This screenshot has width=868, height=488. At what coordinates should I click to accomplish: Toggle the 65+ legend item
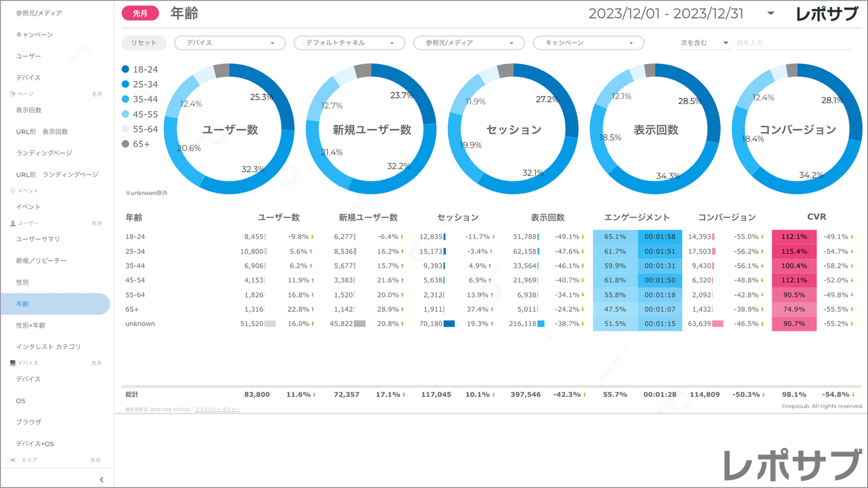point(136,144)
